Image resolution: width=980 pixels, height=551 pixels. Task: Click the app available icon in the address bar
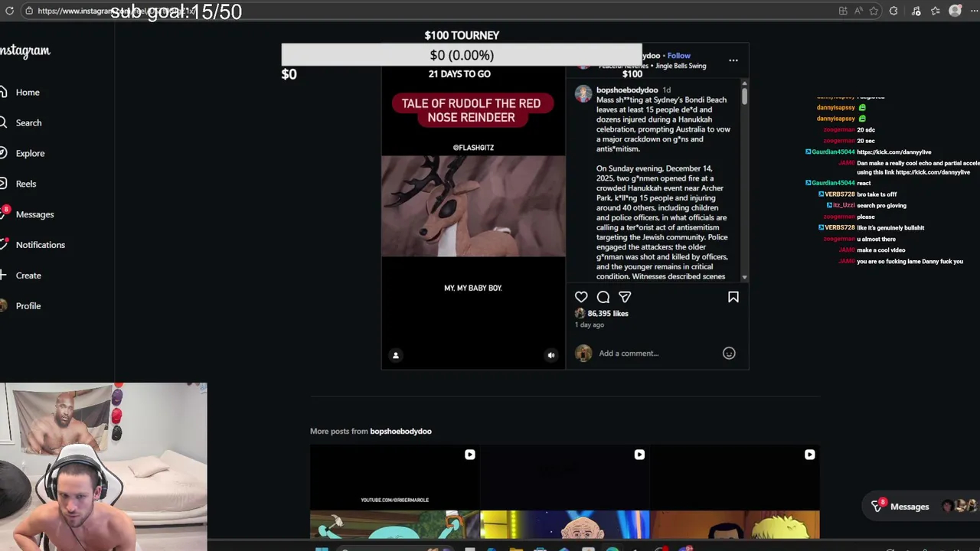(x=843, y=11)
